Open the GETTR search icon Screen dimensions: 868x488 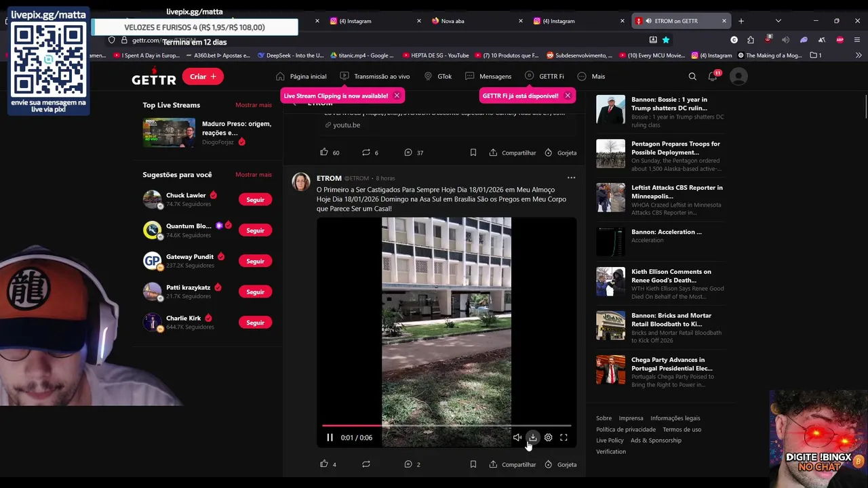pos(692,77)
